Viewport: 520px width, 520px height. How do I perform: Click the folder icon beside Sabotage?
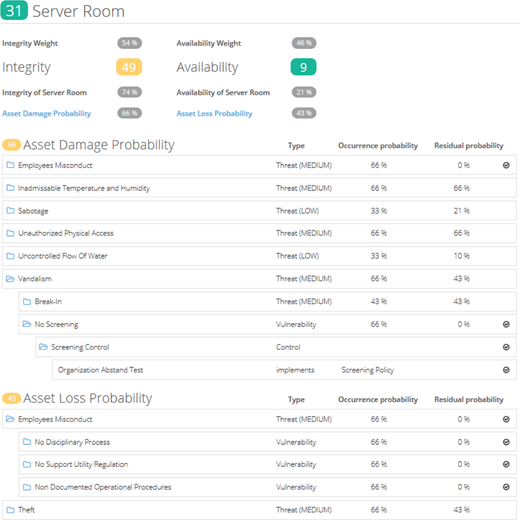point(10,211)
